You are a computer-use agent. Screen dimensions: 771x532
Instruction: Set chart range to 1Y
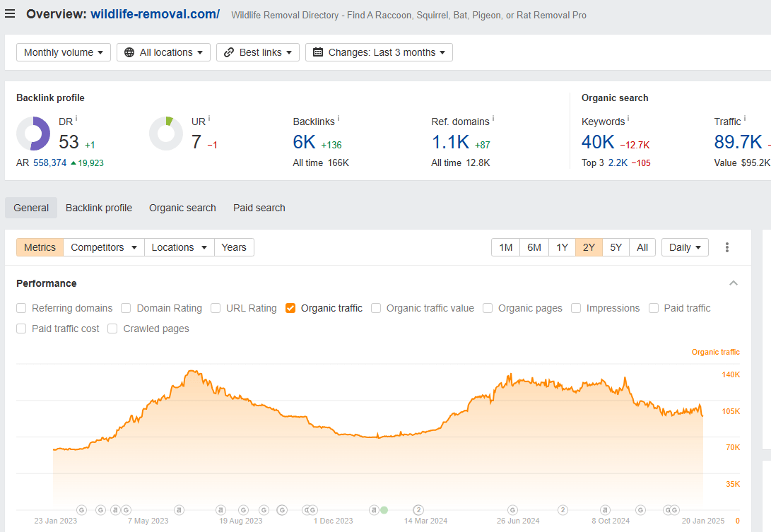(x=562, y=247)
